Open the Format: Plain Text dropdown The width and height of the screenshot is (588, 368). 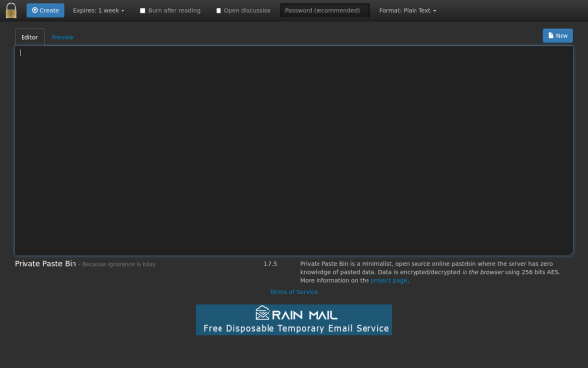tap(408, 11)
